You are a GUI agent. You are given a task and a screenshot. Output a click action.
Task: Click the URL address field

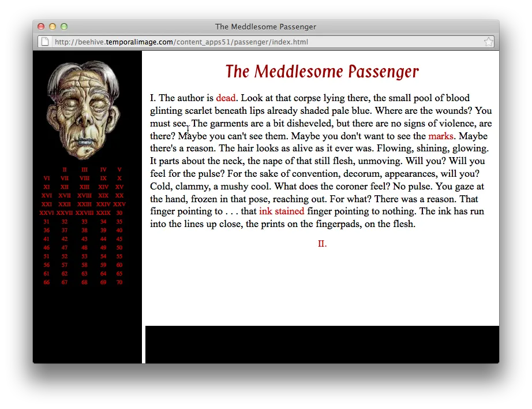coord(265,42)
